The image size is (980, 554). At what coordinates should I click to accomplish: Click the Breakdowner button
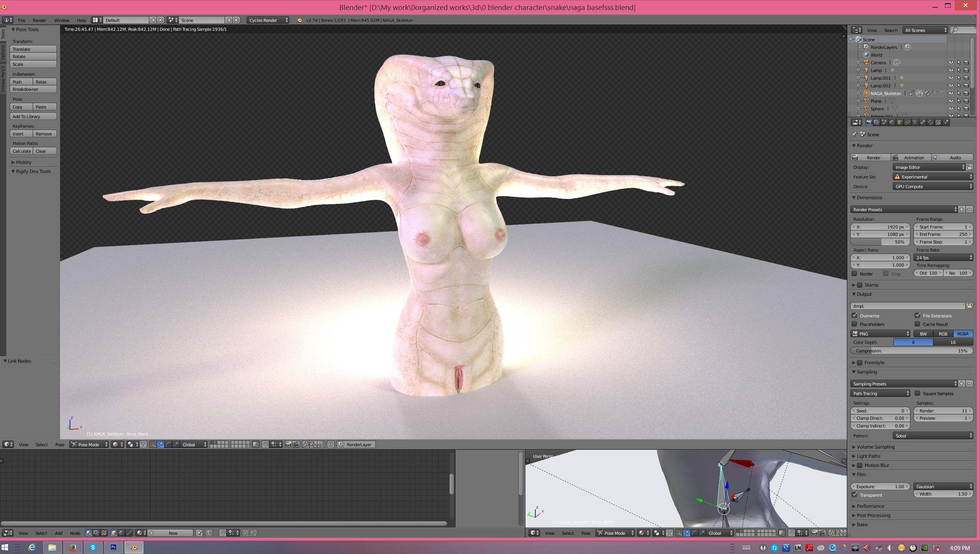pos(33,89)
